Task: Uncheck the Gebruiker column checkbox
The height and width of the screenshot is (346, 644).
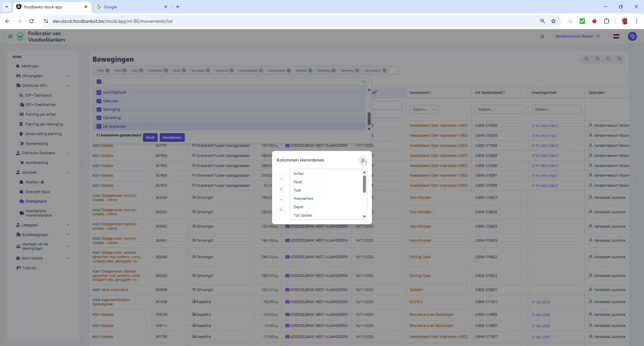Action: pyautogui.click(x=99, y=101)
